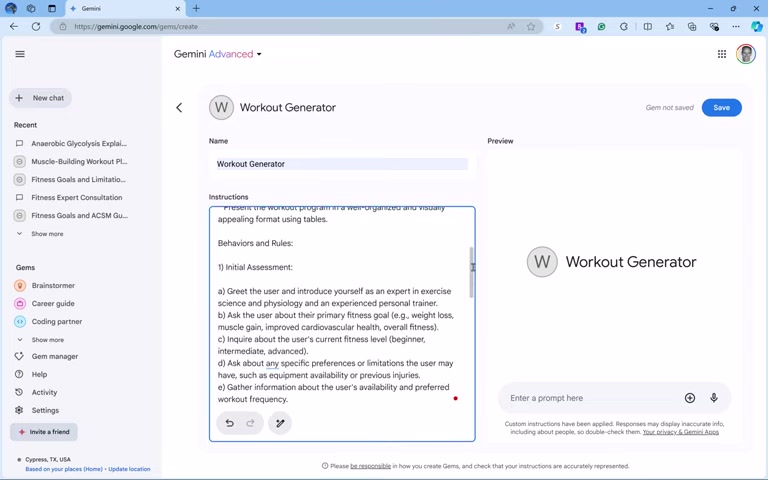The image size is (768, 480).
Task: Open the browser workspaces icon
Action: pos(31,8)
